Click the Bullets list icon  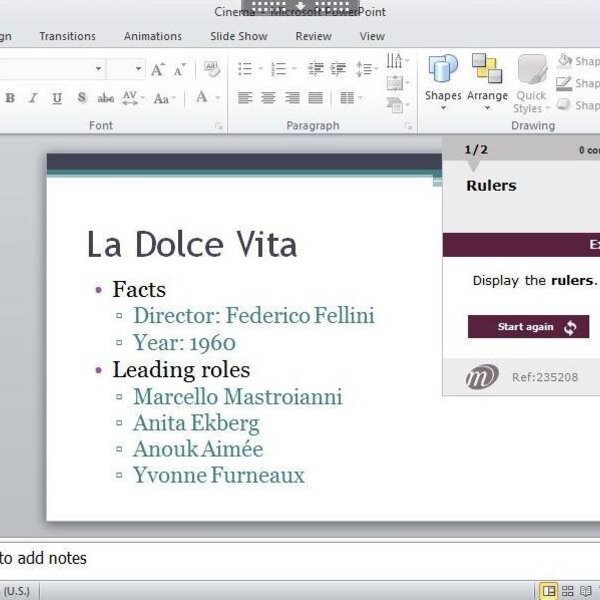click(x=245, y=69)
